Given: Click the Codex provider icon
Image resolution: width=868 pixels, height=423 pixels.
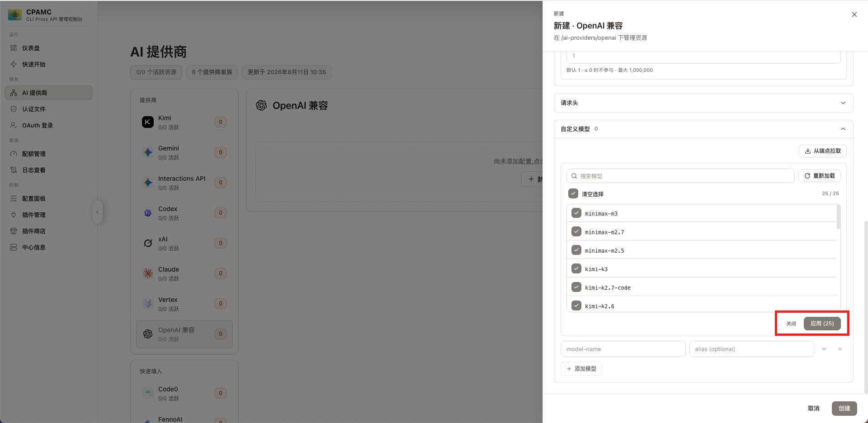Looking at the screenshot, I should [148, 213].
